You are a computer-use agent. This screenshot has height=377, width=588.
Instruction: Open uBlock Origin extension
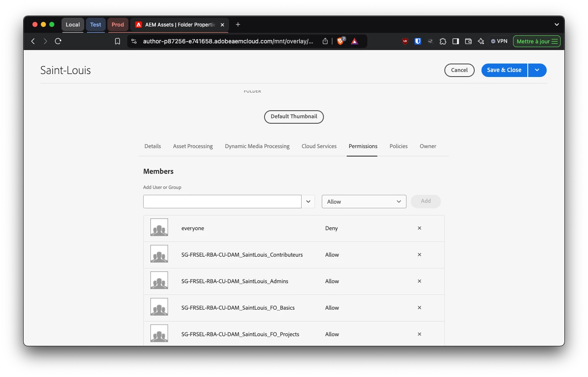[405, 41]
